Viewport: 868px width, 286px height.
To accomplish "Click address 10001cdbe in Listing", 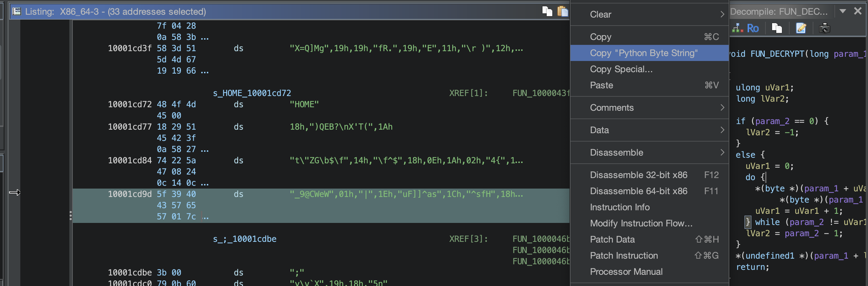I will click(x=129, y=273).
